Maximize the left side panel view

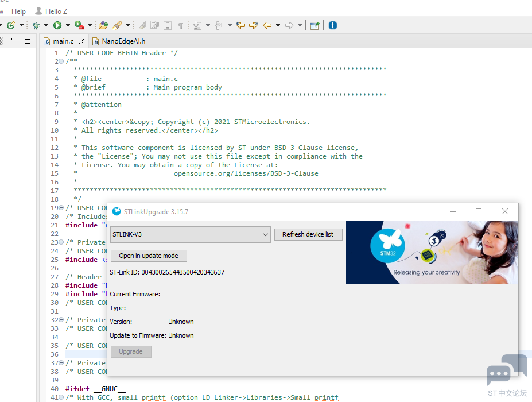tap(28, 41)
